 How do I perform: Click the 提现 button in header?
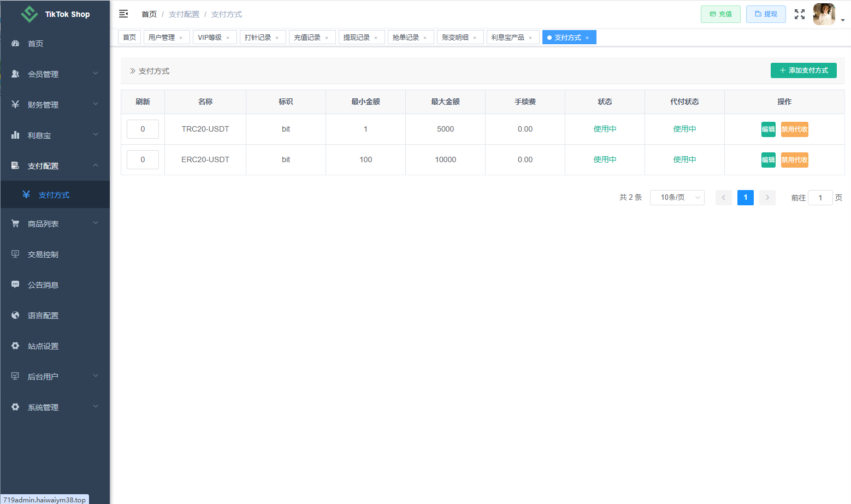pyautogui.click(x=766, y=14)
